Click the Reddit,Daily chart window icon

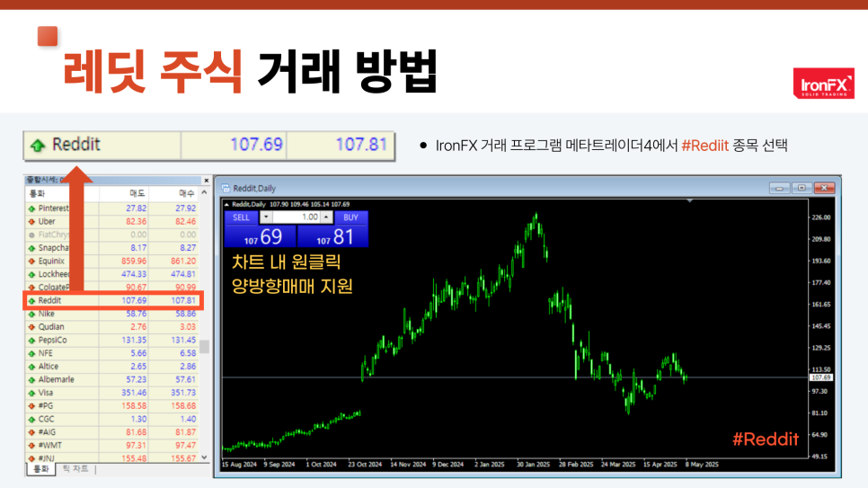[226, 189]
